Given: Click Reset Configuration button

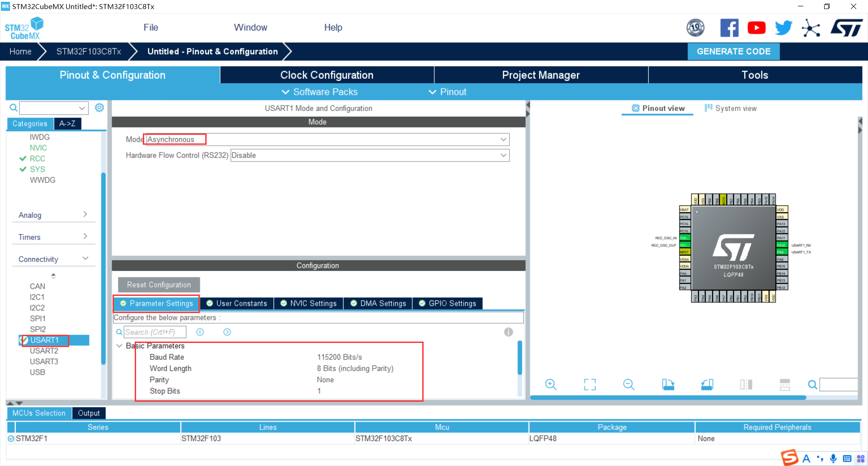Looking at the screenshot, I should 159,285.
